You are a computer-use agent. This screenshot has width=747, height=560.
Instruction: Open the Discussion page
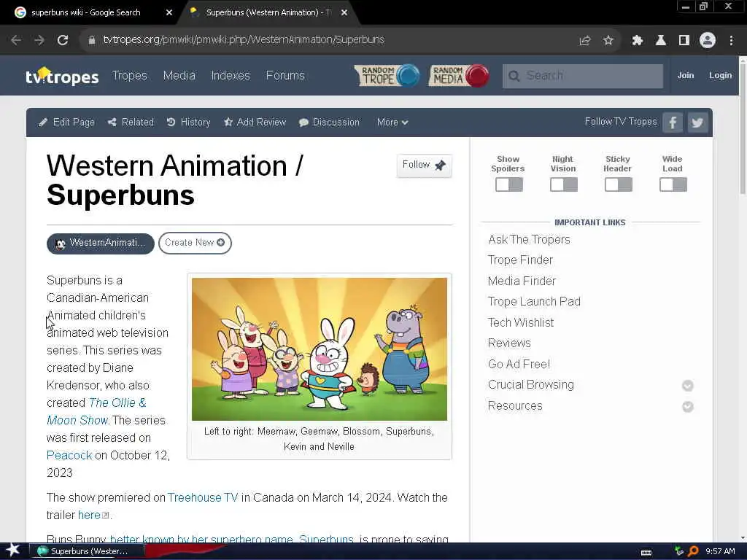(329, 122)
